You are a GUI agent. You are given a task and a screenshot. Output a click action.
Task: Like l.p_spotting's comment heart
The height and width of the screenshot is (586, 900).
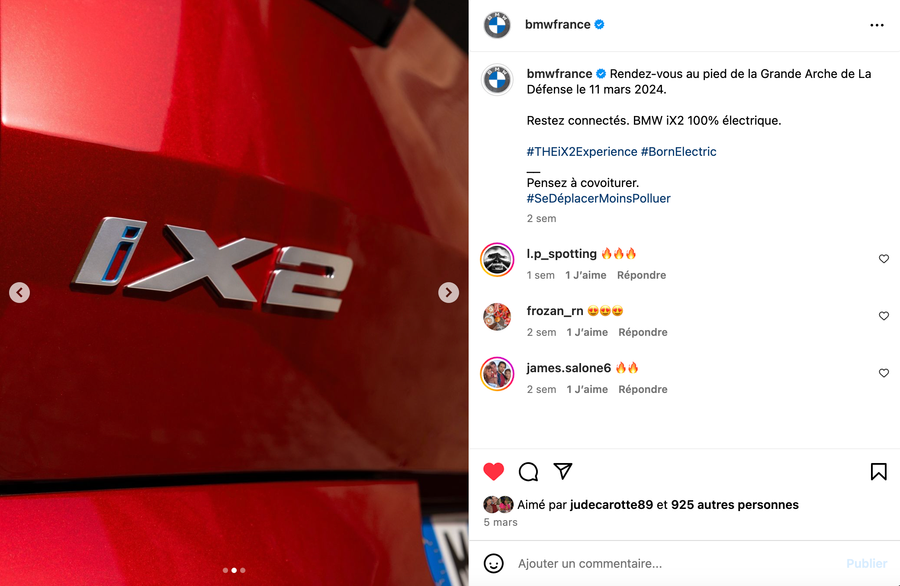884,259
